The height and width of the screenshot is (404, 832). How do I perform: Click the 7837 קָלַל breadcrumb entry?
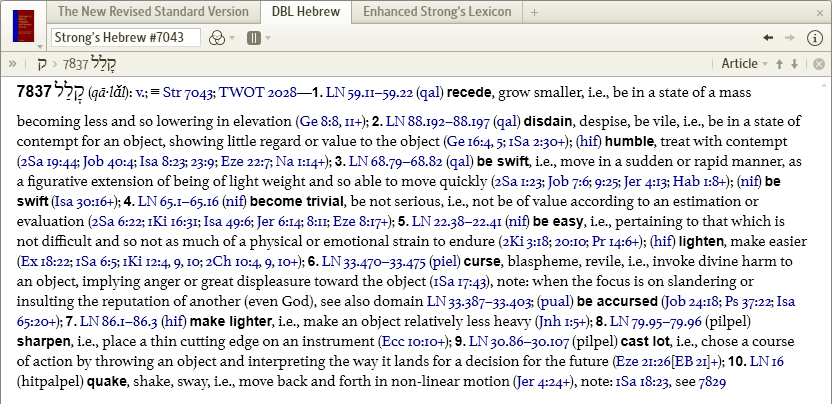coord(90,64)
